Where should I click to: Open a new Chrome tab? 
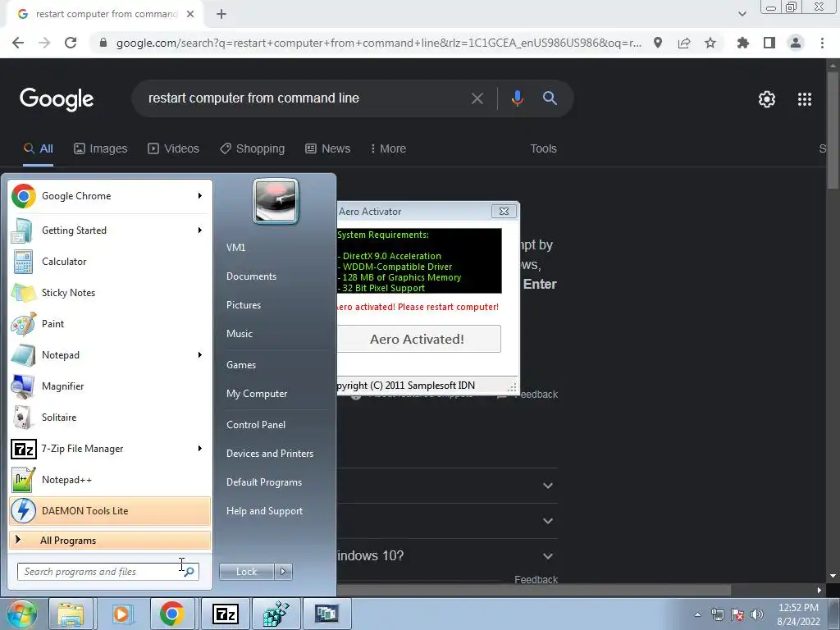(x=221, y=15)
